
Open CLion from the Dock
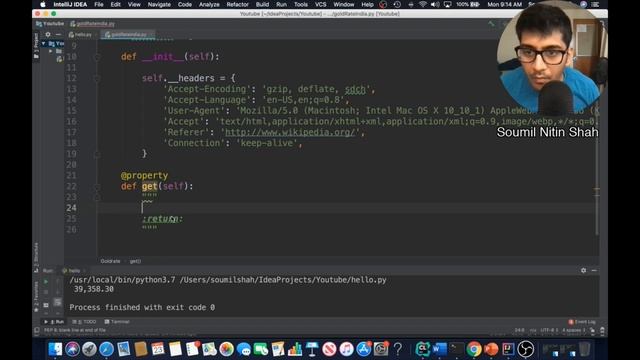click(x=422, y=349)
